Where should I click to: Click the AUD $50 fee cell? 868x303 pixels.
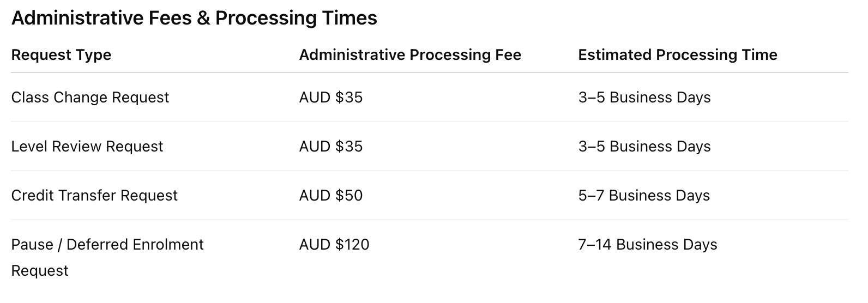[331, 196]
